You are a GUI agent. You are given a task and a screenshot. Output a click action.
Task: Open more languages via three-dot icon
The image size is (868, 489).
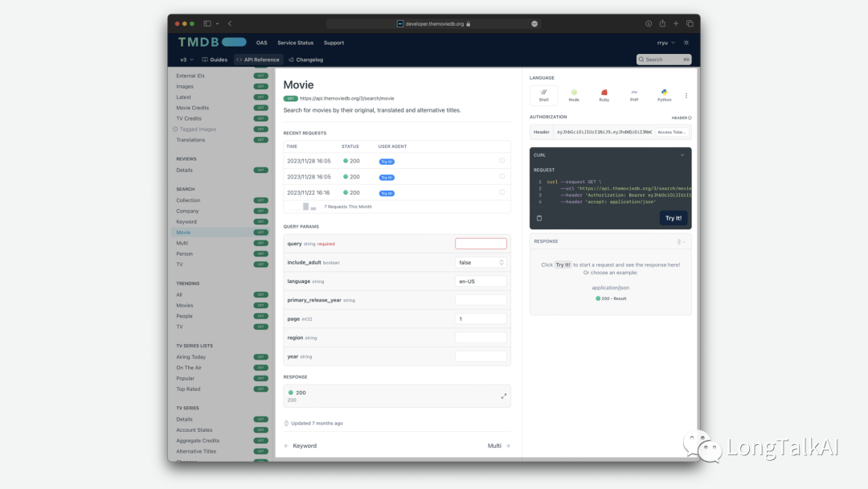[x=686, y=96]
